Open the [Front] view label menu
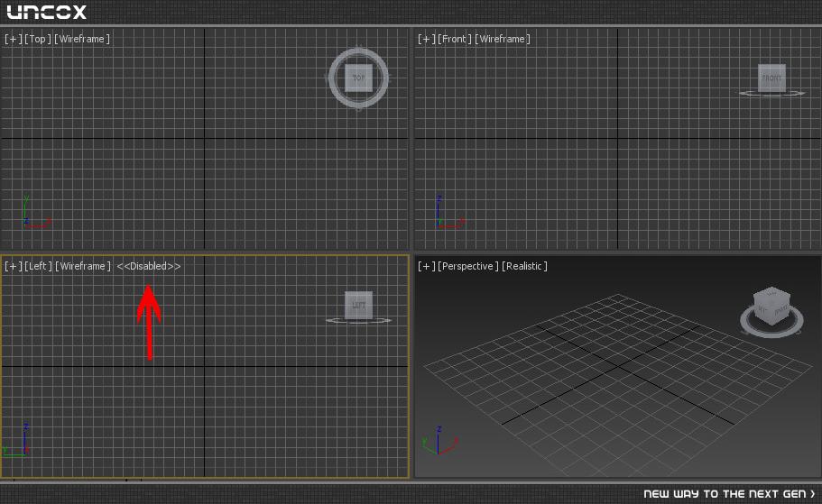The width and height of the screenshot is (822, 504). point(455,39)
